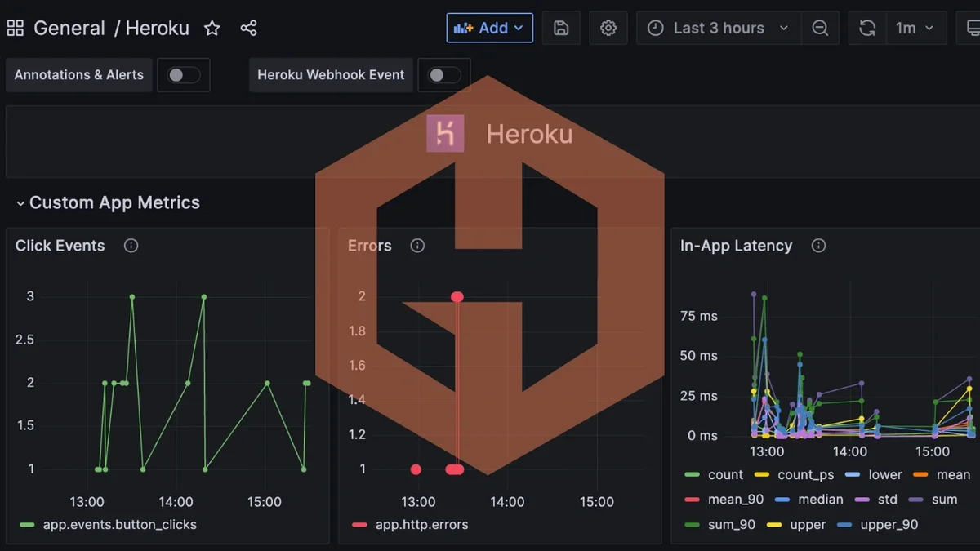Open the Last 3 hours time picker

coord(719,28)
